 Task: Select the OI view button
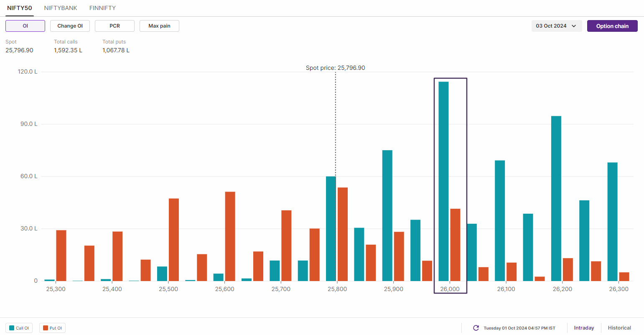(25, 26)
